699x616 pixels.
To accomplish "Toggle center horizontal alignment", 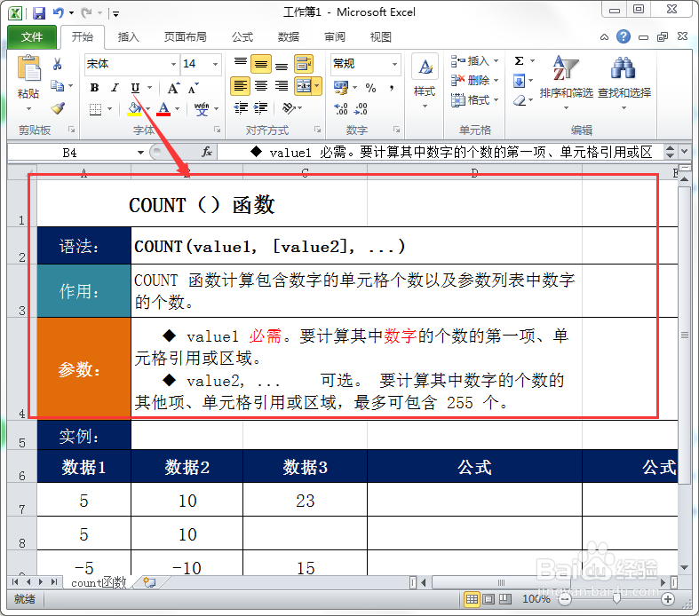I will point(261,86).
